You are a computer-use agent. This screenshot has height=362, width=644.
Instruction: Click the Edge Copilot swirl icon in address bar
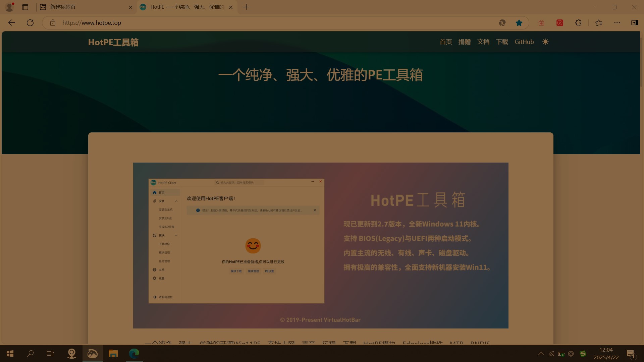click(x=502, y=23)
